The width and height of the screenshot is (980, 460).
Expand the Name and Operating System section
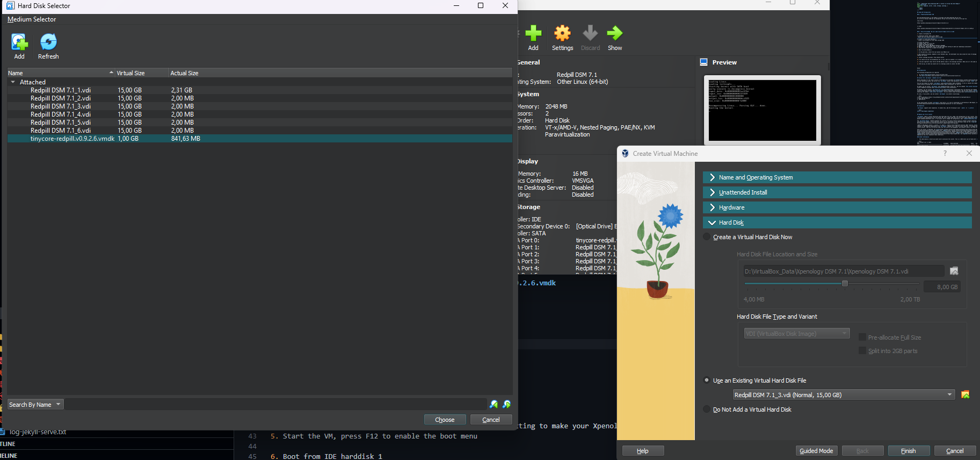tap(837, 177)
